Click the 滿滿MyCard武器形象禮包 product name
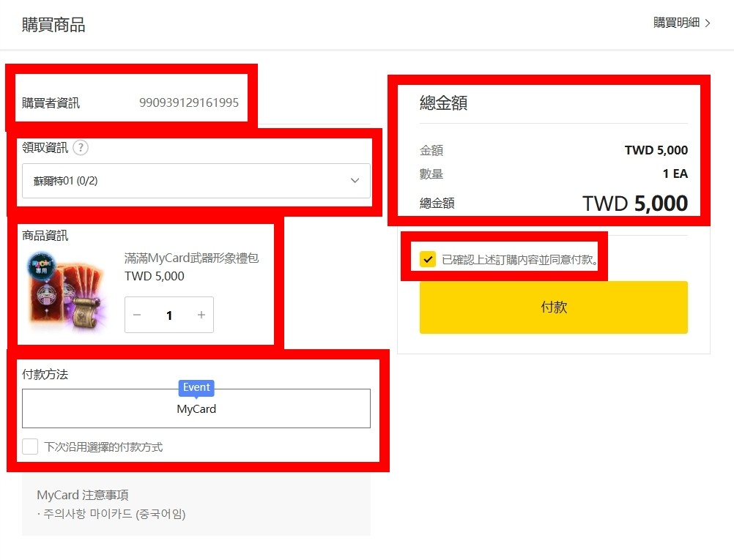 coord(191,258)
